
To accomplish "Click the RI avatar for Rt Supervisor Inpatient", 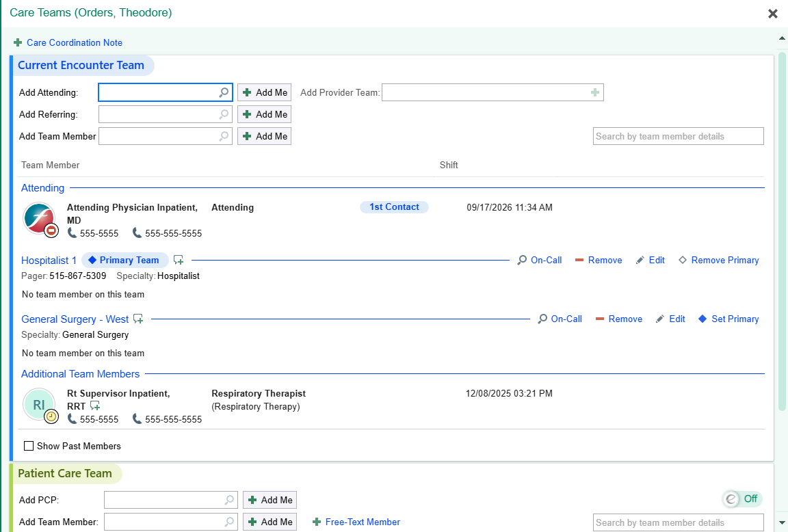I will tap(40, 405).
